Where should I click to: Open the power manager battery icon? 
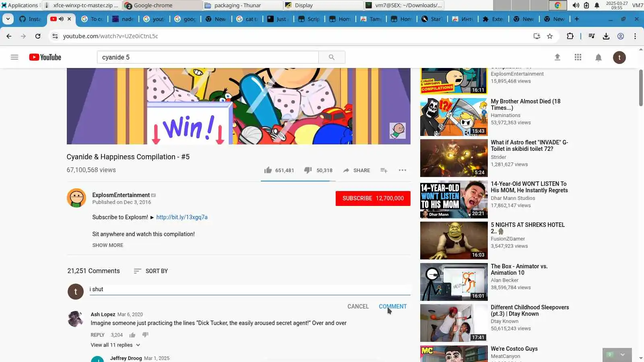(586, 5)
